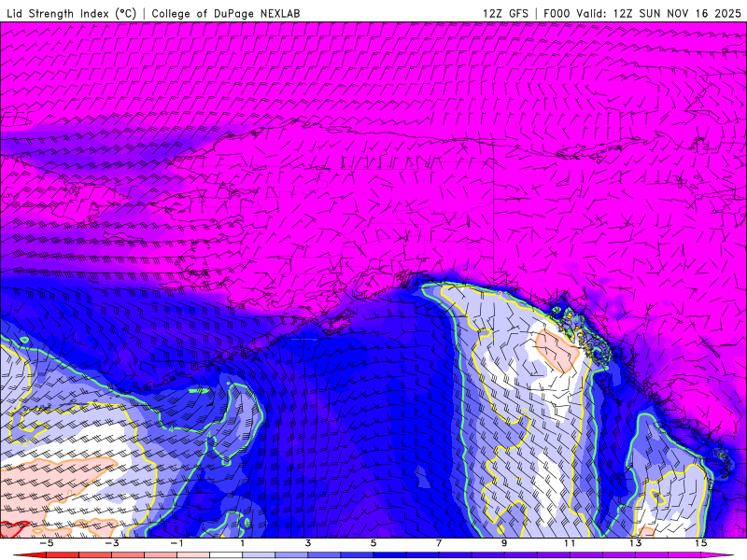Click the -3 value on the color scale
Image resolution: width=747 pixels, height=560 pixels.
(111, 543)
